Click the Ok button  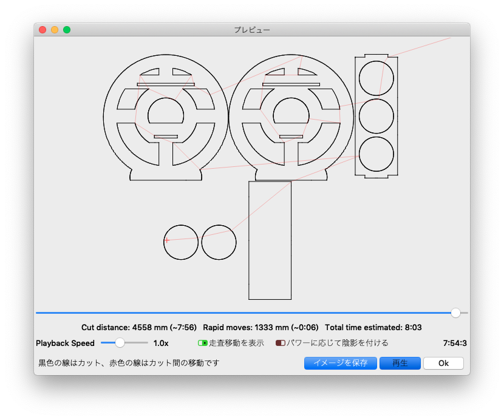[x=443, y=363]
